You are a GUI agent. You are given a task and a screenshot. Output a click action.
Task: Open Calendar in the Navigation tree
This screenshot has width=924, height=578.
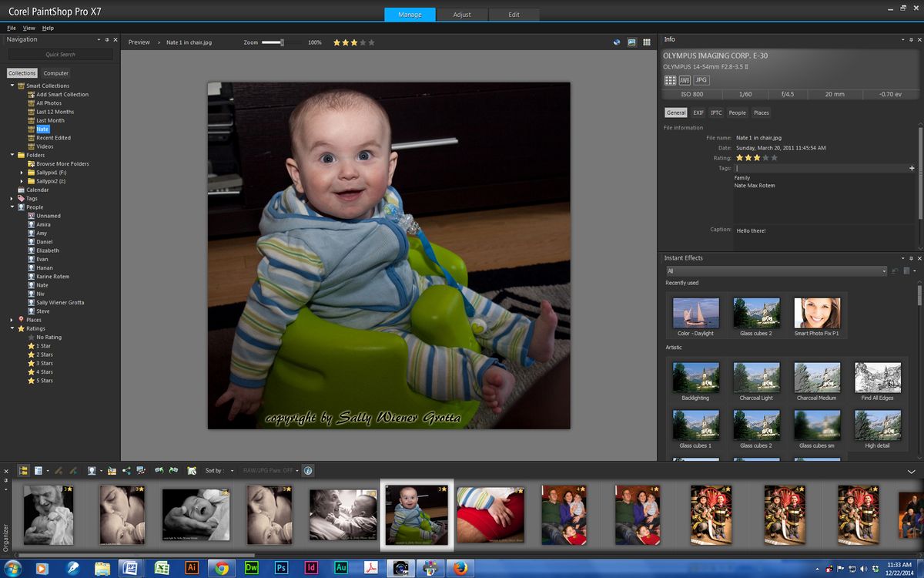(x=38, y=190)
